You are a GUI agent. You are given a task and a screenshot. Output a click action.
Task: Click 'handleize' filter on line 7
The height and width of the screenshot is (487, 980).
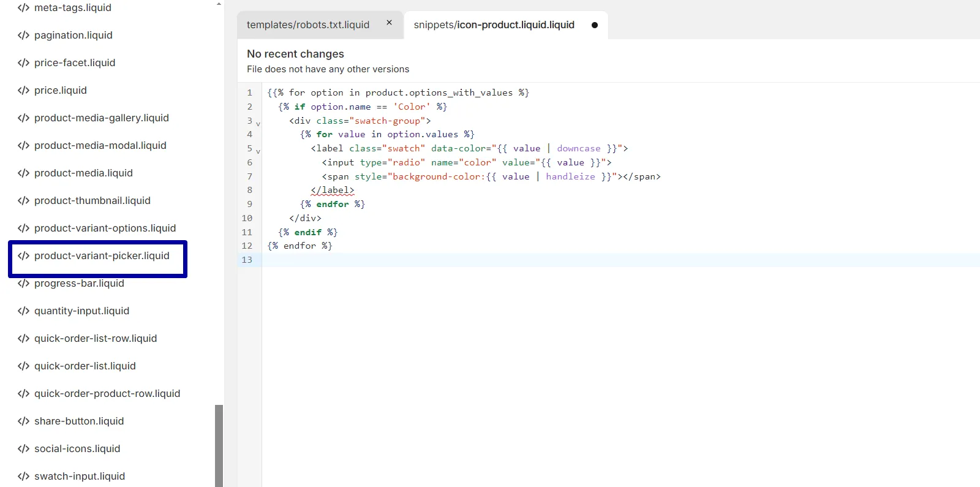570,176
